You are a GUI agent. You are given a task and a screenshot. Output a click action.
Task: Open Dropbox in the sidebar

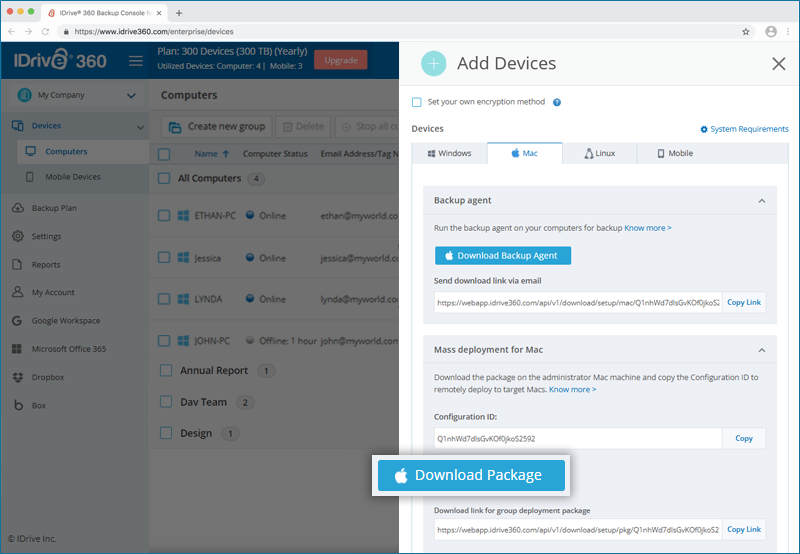(48, 377)
